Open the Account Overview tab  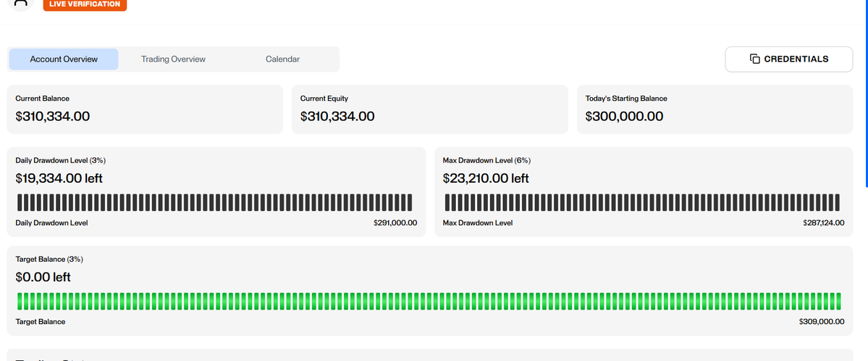click(64, 59)
